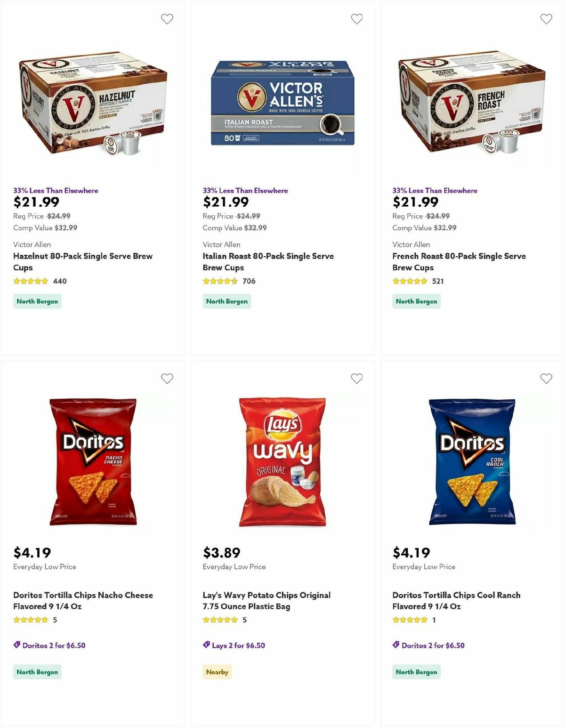Click the deal tag icon for Cool Ranch Doritos

point(395,645)
